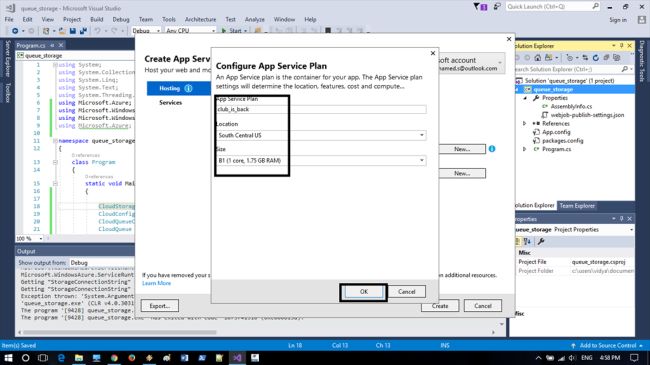
Task: Click the Create button in Create App Service
Action: pos(440,306)
